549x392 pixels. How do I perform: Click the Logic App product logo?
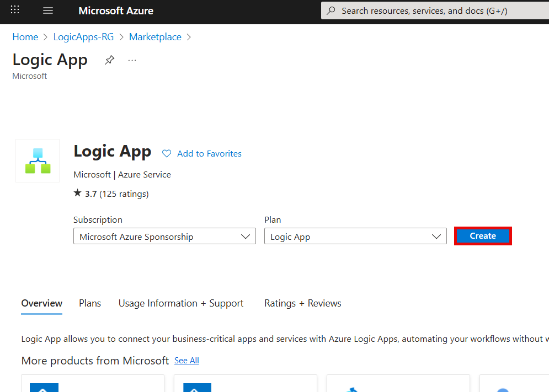[x=38, y=160]
